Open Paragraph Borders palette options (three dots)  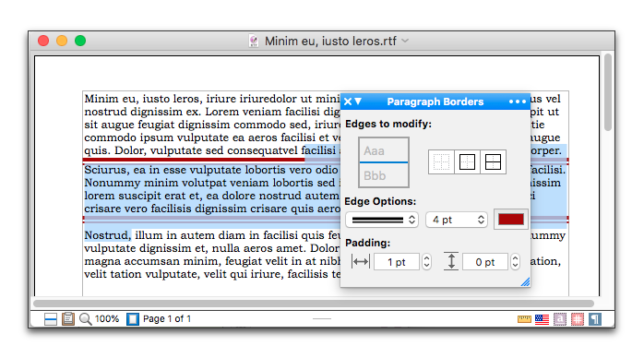[x=517, y=101]
